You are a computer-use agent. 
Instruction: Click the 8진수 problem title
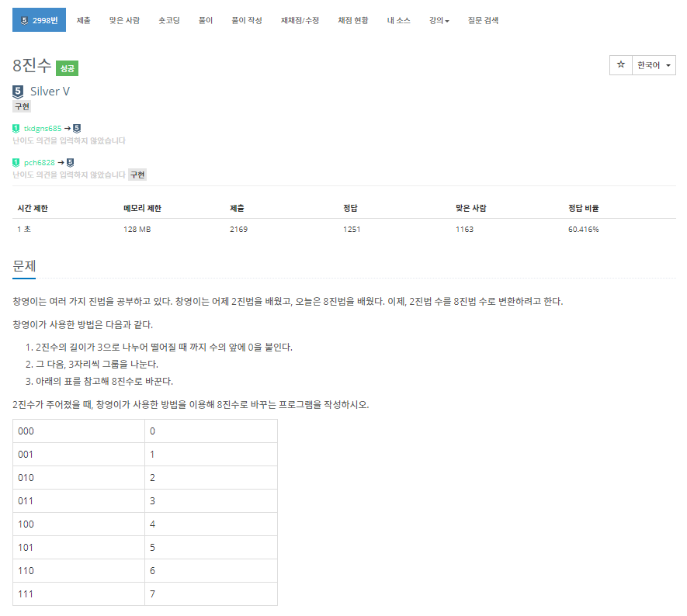32,66
